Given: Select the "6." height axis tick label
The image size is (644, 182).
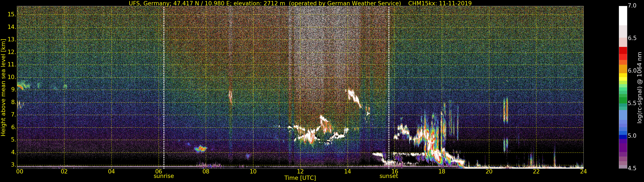Looking at the screenshot, I should pyautogui.click(x=13, y=127).
